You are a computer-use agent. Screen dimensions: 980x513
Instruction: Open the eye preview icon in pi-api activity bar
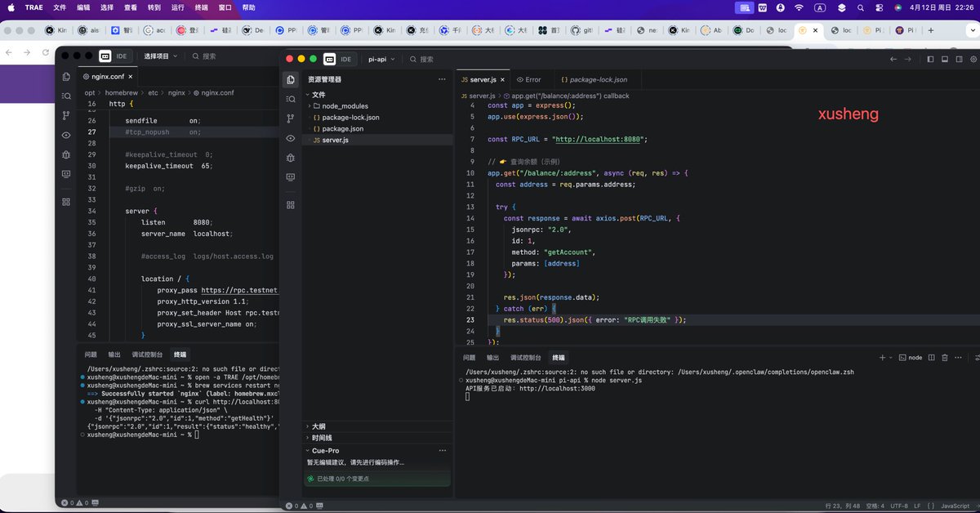pyautogui.click(x=290, y=138)
